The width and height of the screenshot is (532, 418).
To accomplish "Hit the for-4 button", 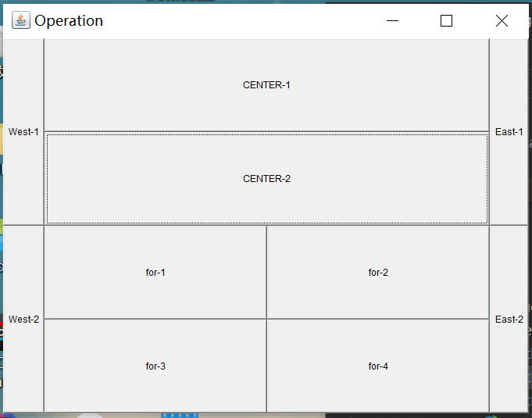I will point(378,366).
